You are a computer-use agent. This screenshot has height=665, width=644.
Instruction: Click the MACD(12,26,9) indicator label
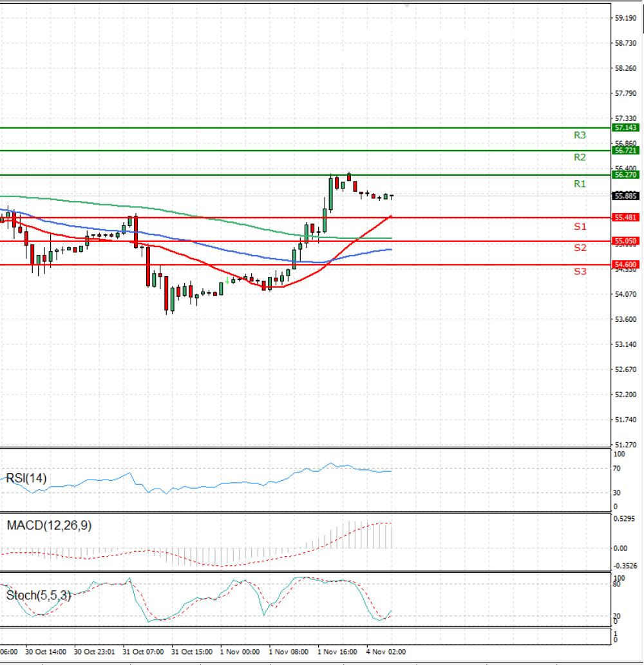click(x=49, y=526)
